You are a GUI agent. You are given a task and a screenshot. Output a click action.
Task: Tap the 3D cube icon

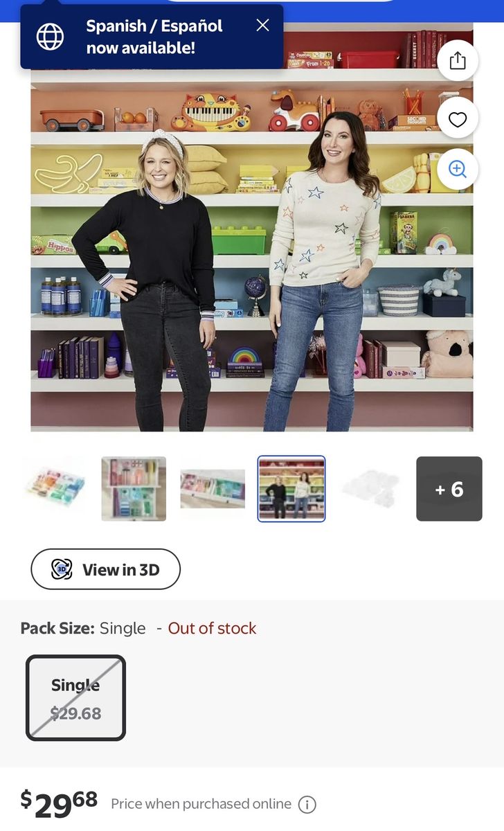[x=62, y=569]
